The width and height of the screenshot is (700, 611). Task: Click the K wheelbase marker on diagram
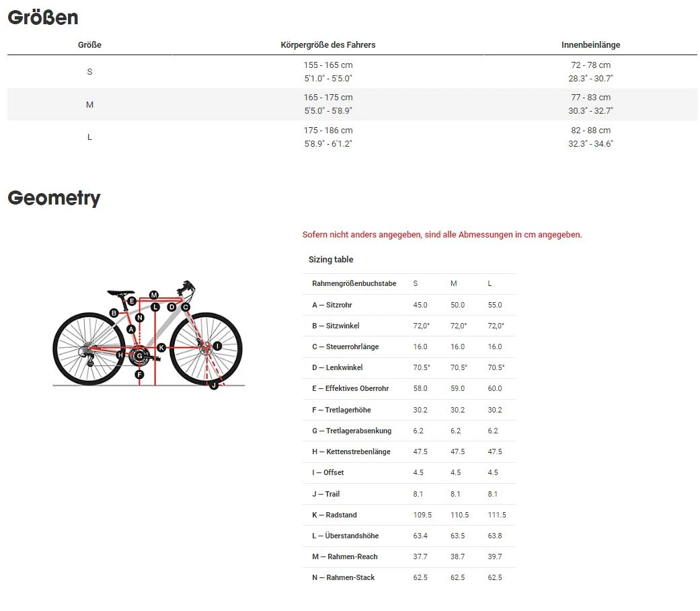click(161, 347)
